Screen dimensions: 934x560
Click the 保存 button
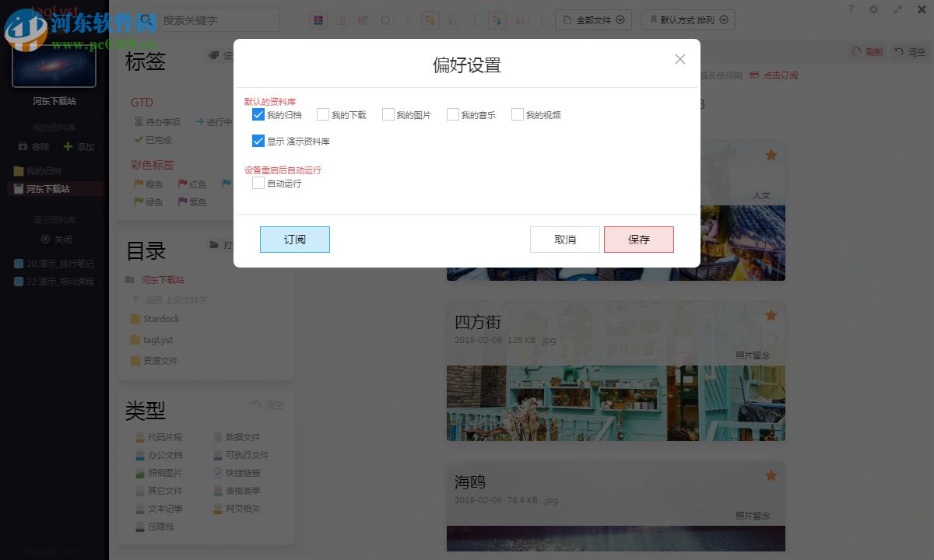(x=638, y=240)
